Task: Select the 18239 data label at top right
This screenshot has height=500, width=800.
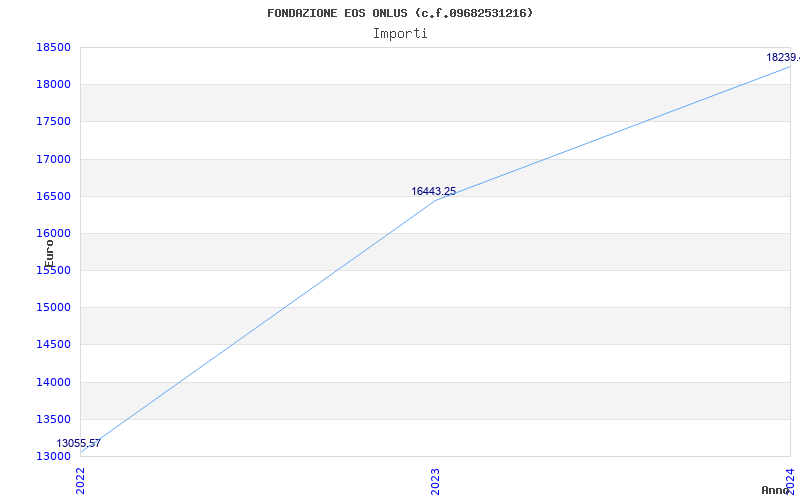Action: (x=783, y=57)
